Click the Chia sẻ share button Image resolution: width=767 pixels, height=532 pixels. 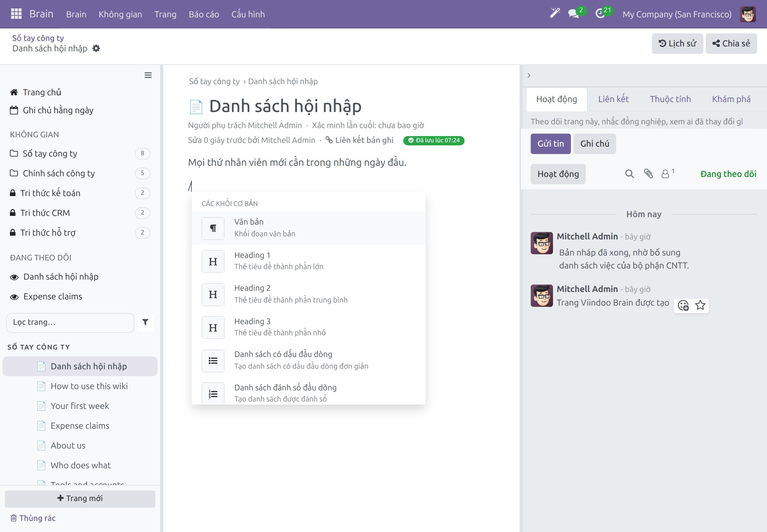tap(731, 43)
